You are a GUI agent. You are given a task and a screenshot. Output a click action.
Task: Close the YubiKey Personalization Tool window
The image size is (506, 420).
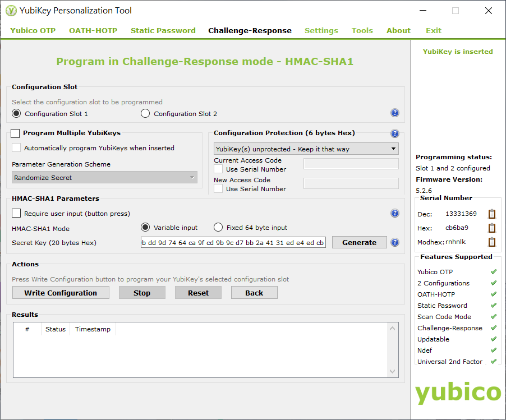pyautogui.click(x=489, y=11)
